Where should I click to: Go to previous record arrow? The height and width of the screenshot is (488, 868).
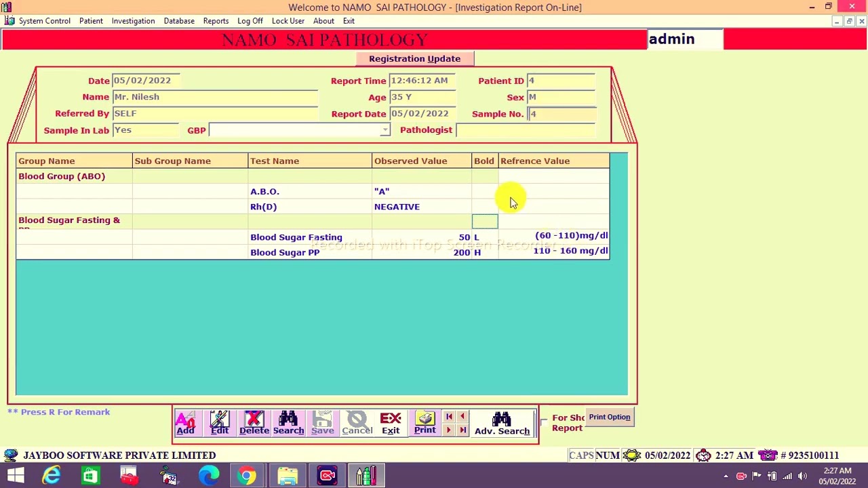click(x=462, y=417)
